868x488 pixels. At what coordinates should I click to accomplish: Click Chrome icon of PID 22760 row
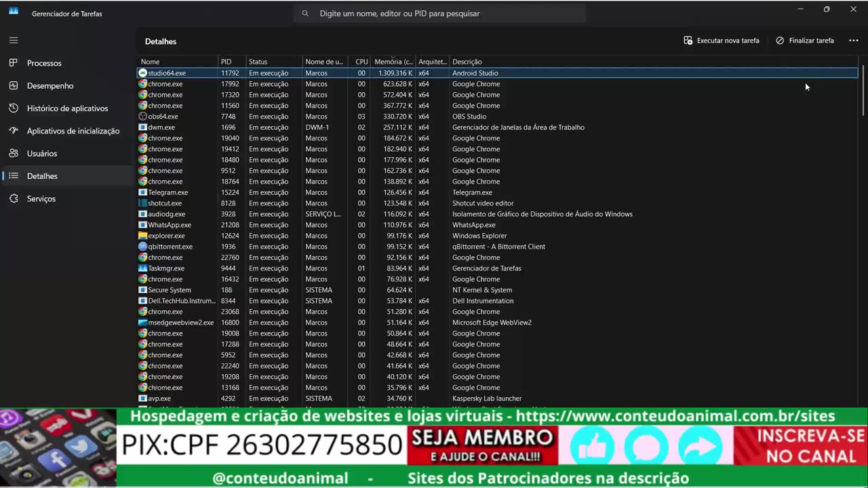pos(142,257)
